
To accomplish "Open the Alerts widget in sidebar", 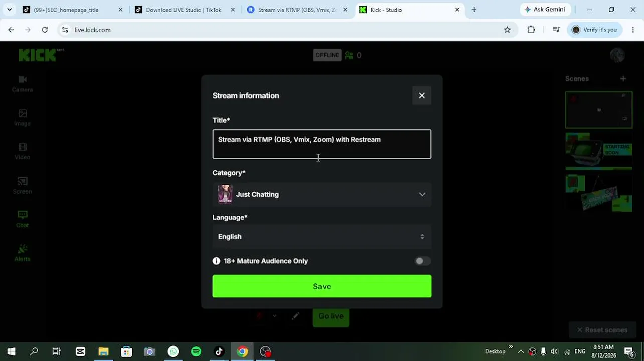I will click(x=23, y=253).
